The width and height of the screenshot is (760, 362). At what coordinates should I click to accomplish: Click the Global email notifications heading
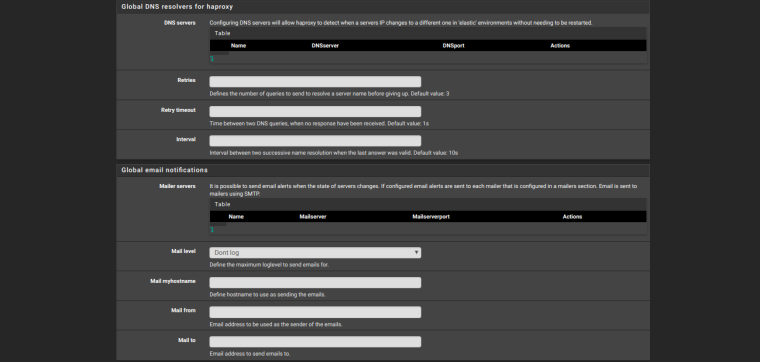coord(164,170)
